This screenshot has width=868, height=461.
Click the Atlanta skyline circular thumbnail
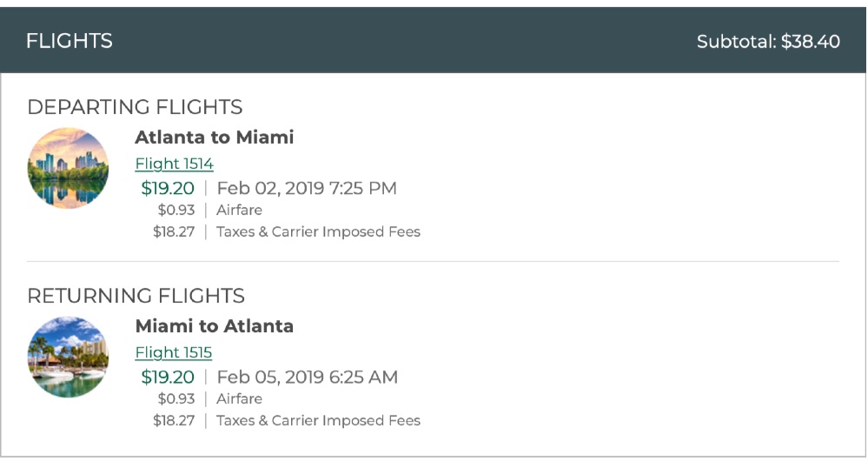pos(68,168)
